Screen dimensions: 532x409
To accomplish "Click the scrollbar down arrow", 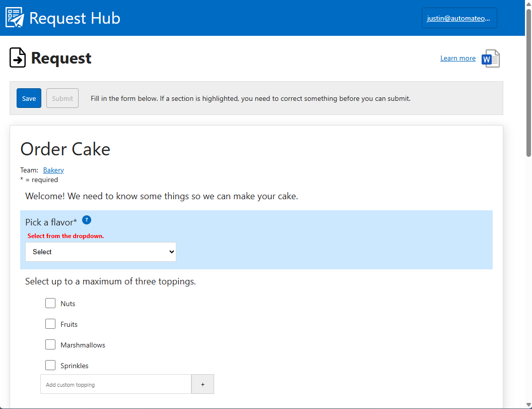I will [528, 405].
